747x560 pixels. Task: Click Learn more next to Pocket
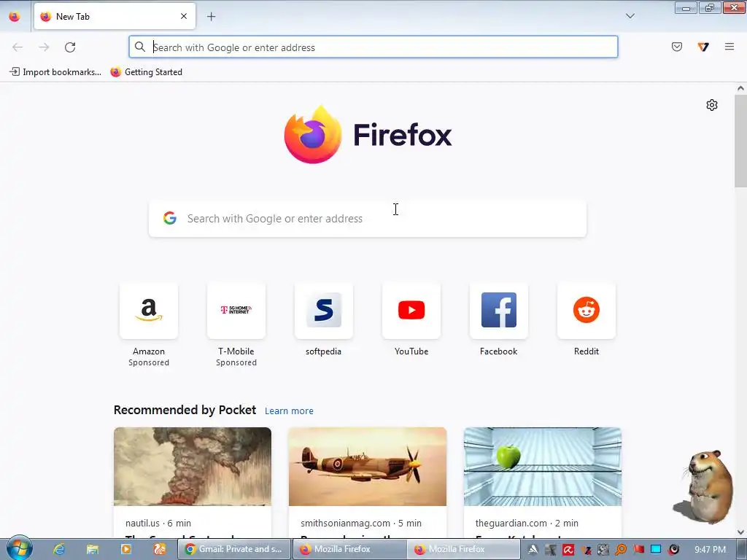(289, 411)
